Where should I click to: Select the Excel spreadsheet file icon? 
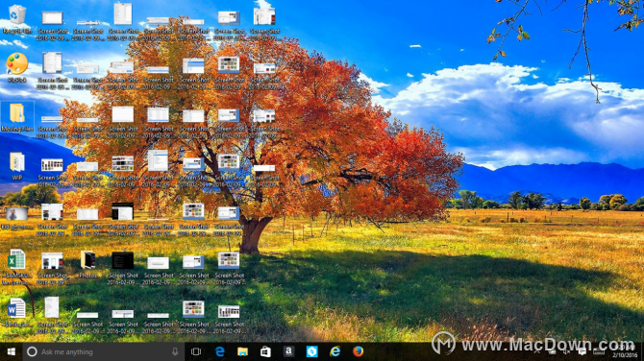click(x=17, y=267)
